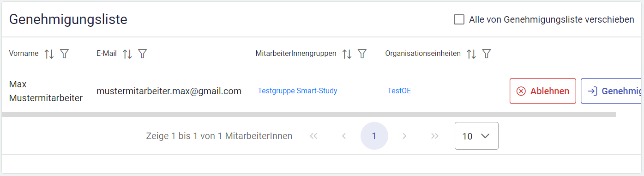Sort by Organisationseinheiten column

click(x=471, y=54)
